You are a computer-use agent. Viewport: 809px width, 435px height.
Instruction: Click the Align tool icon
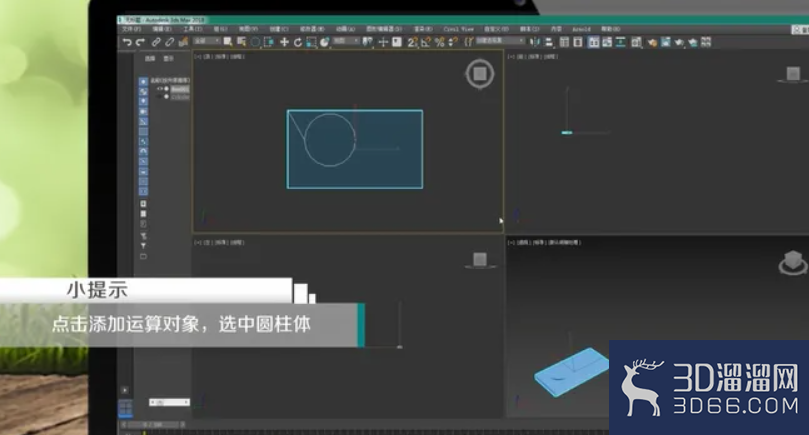pyautogui.click(x=548, y=42)
